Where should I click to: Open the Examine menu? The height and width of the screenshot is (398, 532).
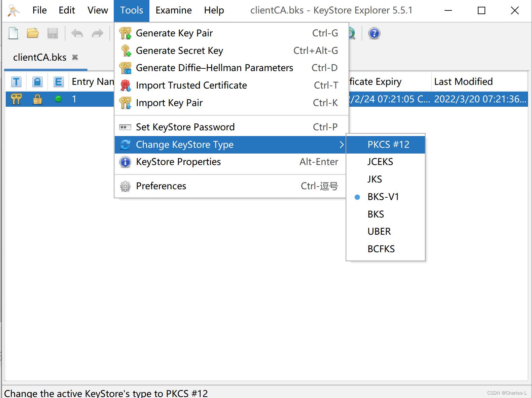174,10
